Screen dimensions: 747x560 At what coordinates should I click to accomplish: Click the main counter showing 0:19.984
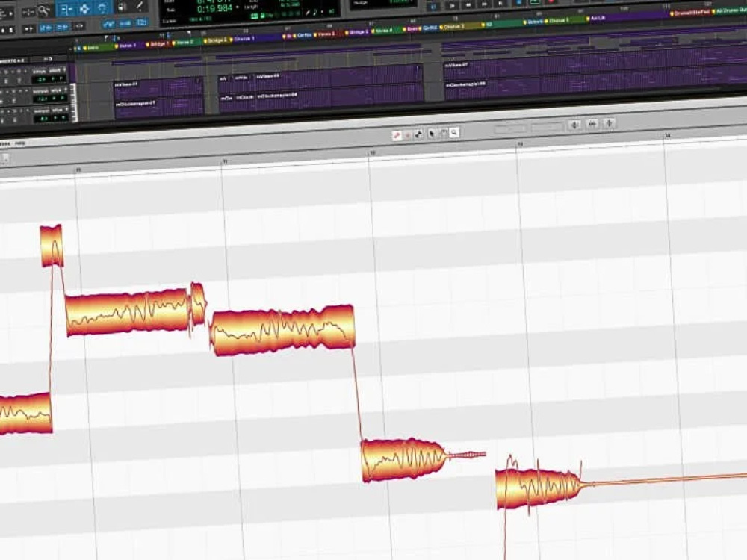click(x=215, y=8)
